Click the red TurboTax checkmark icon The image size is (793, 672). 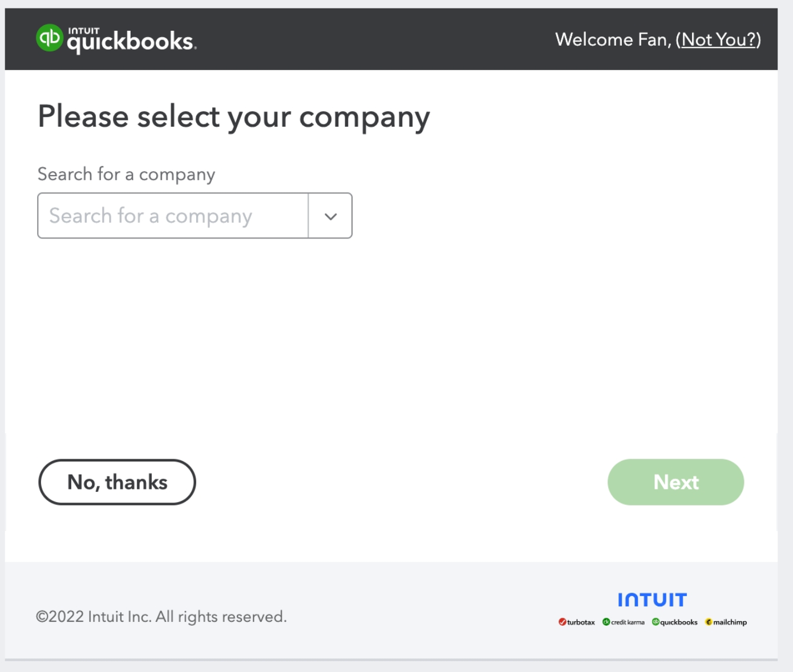[x=562, y=622]
